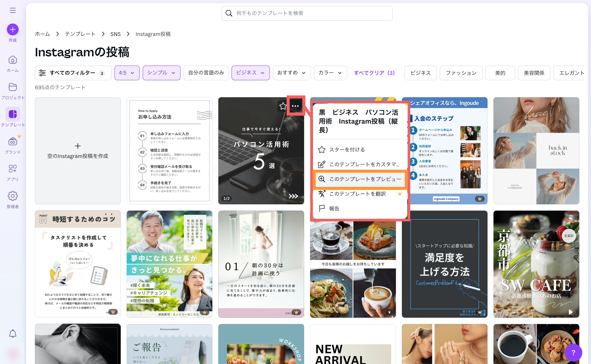Open ご報告 Announcement template thumbnail

coord(169,344)
